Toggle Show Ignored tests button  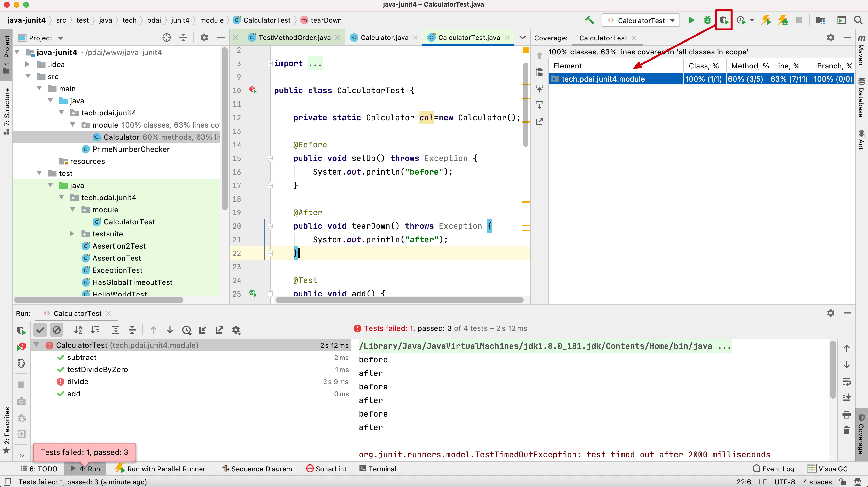57,330
